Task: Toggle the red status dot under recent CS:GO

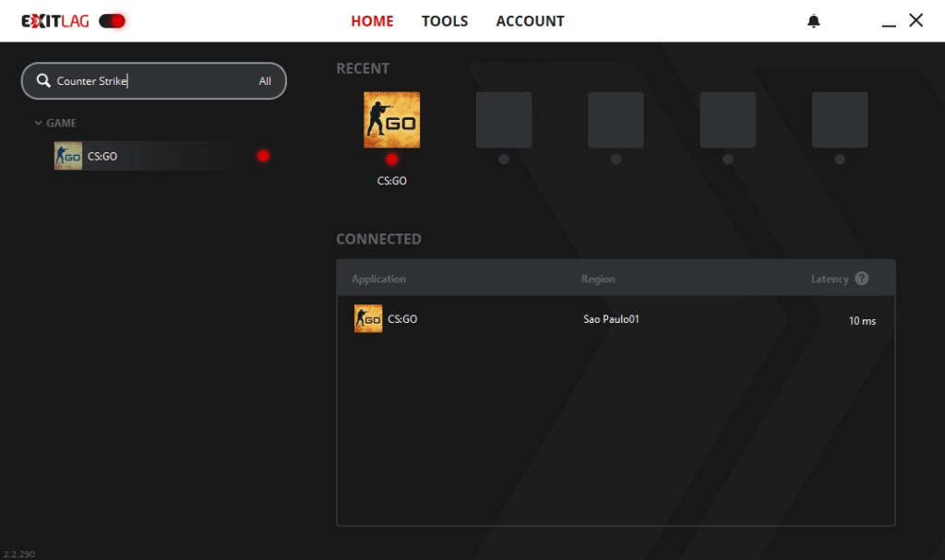Action: point(391,160)
